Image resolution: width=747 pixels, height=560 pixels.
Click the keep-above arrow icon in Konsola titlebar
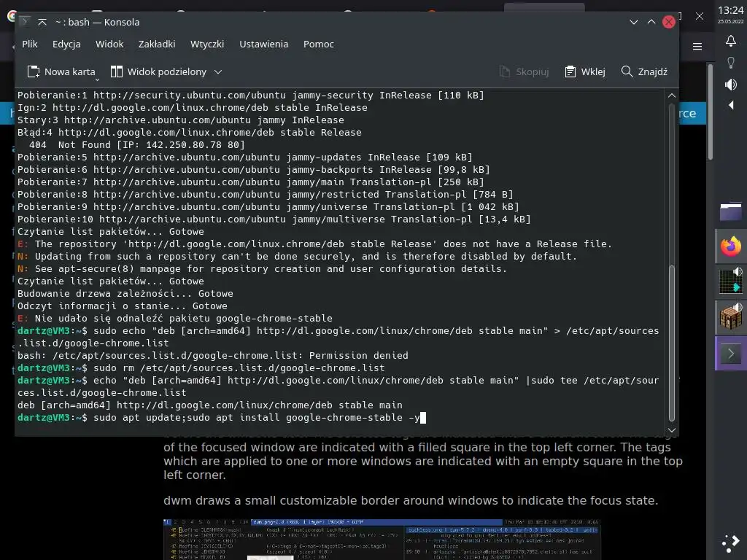coord(42,22)
